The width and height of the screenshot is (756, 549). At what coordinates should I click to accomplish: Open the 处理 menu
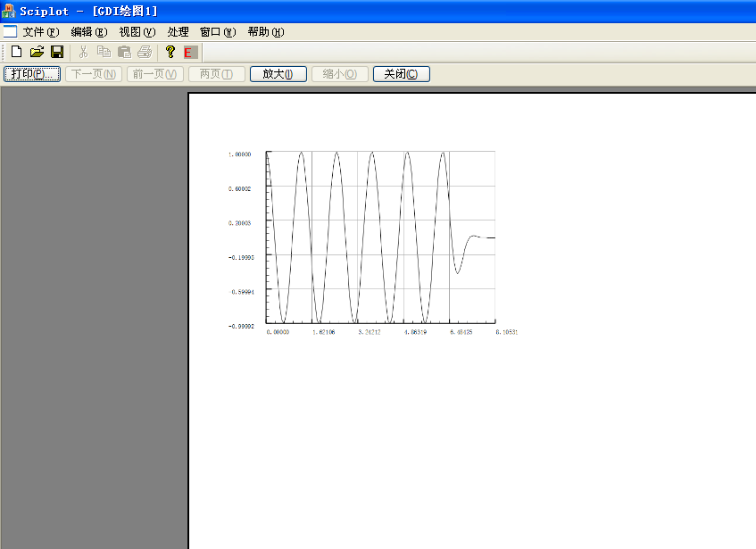click(178, 32)
